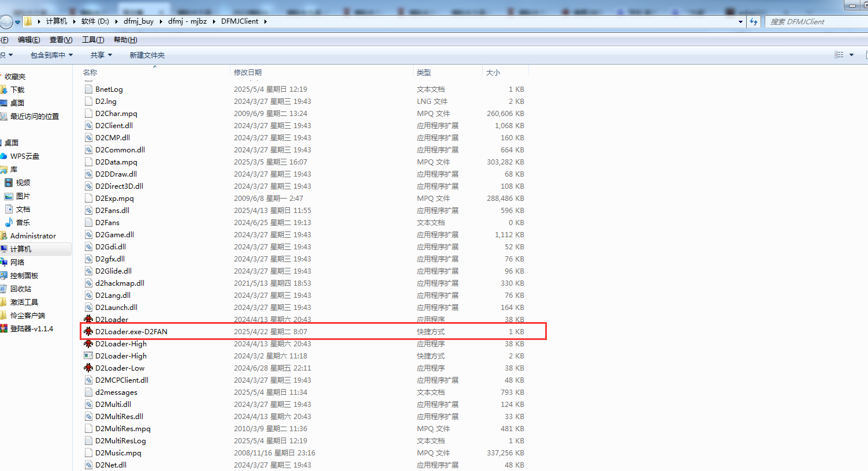
Task: Select the D2MultiResLog file
Action: (x=121, y=441)
